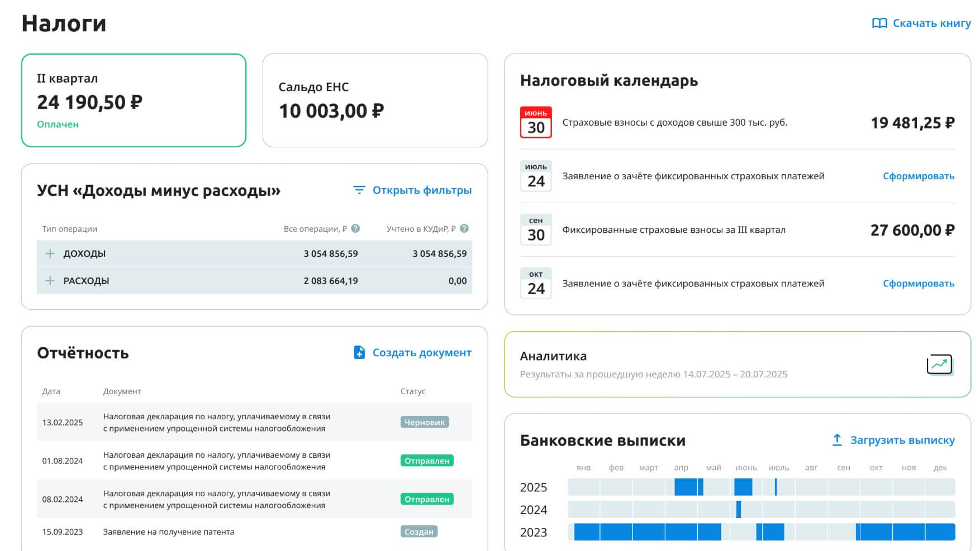This screenshot has height=551, width=980.
Task: Click the help icon beside Все операции
Action: [356, 228]
